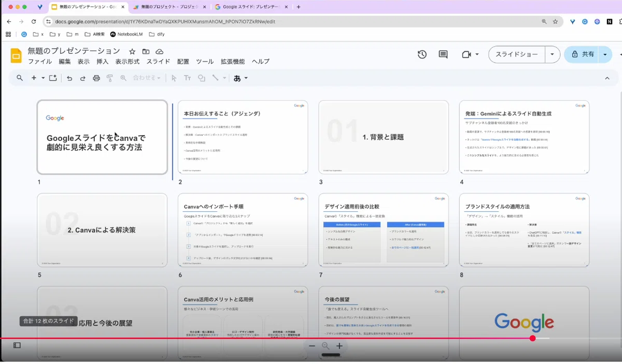This screenshot has width=622, height=364.
Task: Click the red video progress scrubber handle
Action: (x=532, y=338)
